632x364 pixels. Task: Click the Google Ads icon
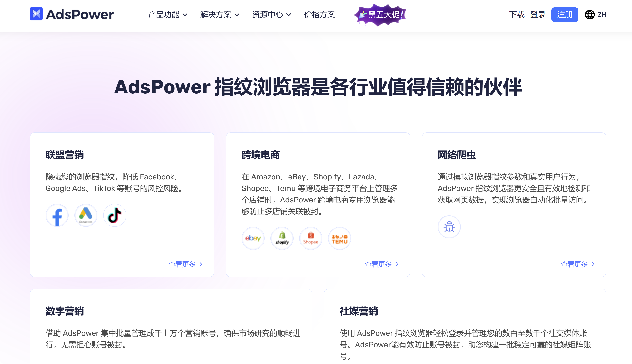pos(86,215)
